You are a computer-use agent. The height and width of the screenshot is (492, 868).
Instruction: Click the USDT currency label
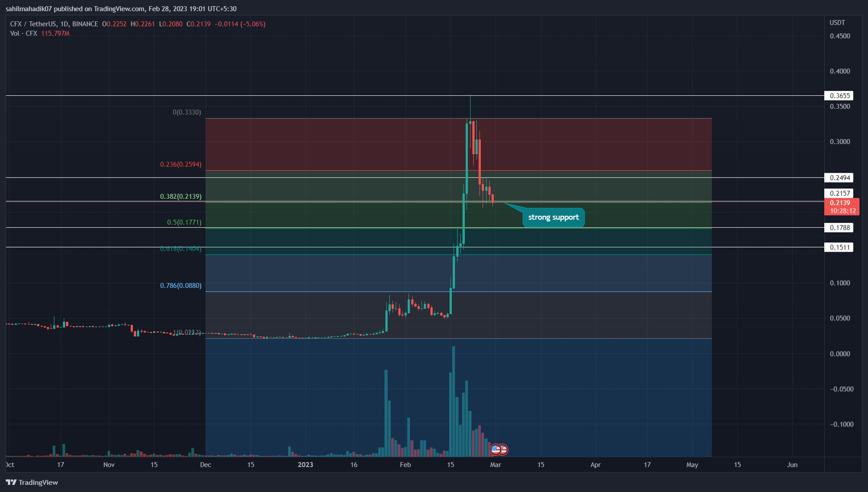837,23
